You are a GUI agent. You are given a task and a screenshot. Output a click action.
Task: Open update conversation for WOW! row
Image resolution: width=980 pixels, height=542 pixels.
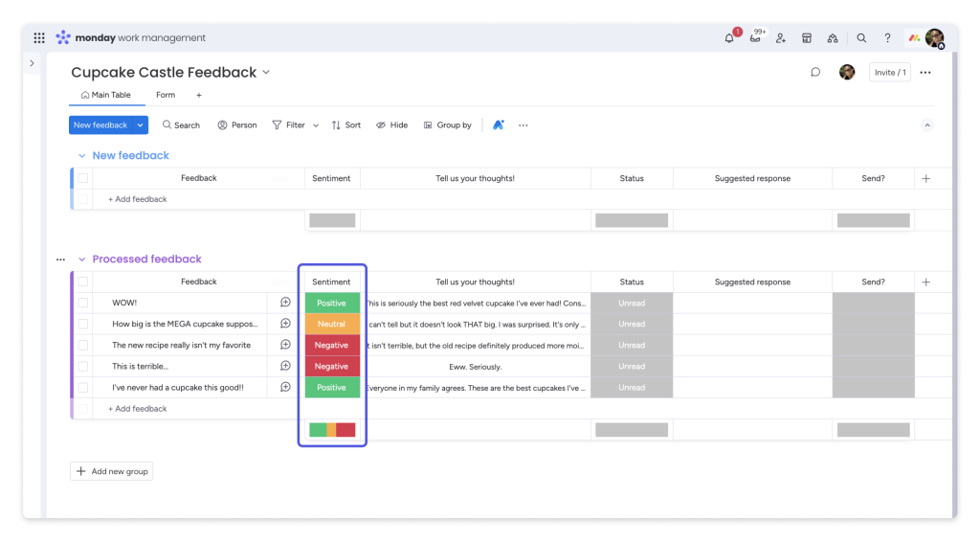coord(285,303)
